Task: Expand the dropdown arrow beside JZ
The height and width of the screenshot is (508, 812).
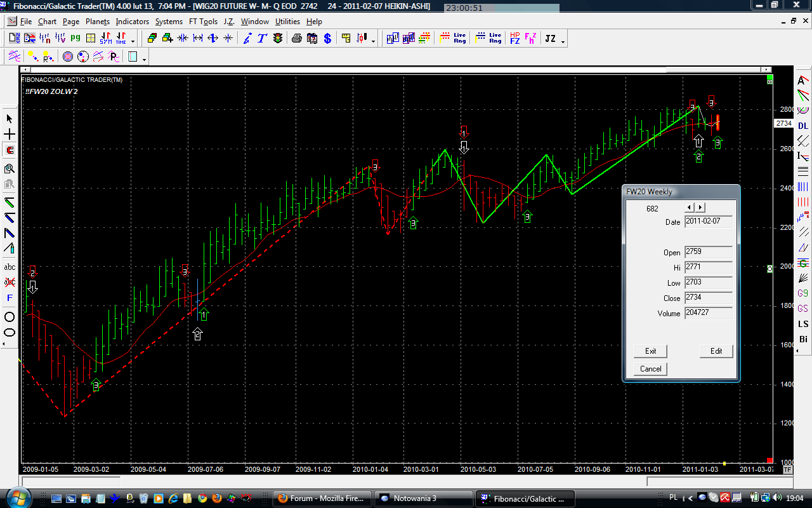Action: click(x=563, y=41)
